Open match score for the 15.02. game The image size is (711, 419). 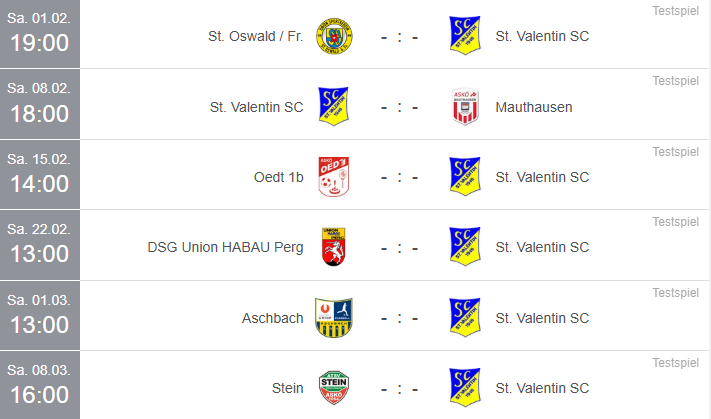[399, 177]
